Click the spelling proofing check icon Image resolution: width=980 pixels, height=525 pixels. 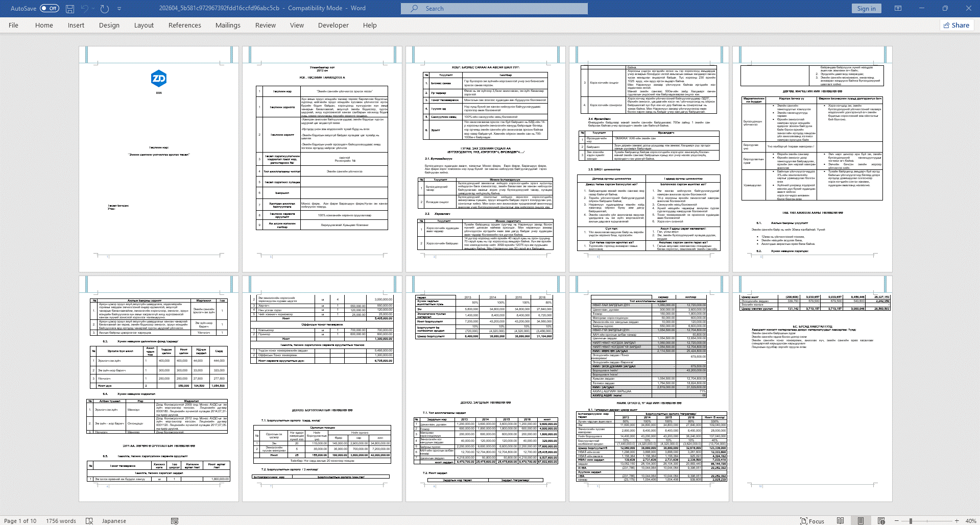(x=89, y=521)
